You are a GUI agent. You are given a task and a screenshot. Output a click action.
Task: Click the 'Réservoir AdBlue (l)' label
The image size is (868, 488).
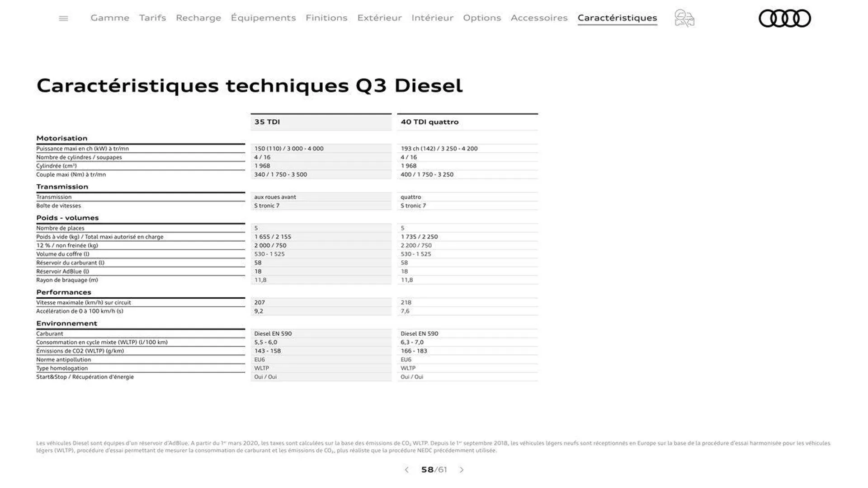[63, 272]
